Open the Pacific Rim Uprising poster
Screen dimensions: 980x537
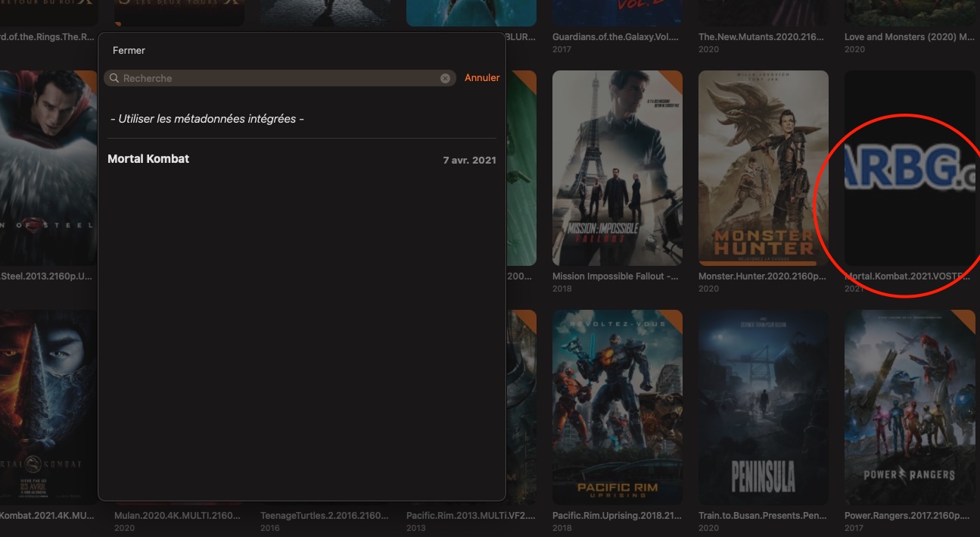click(x=618, y=407)
